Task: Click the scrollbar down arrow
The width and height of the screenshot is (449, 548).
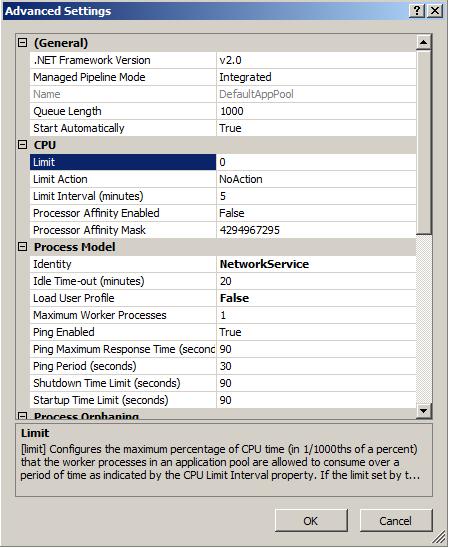Action: pos(423,410)
